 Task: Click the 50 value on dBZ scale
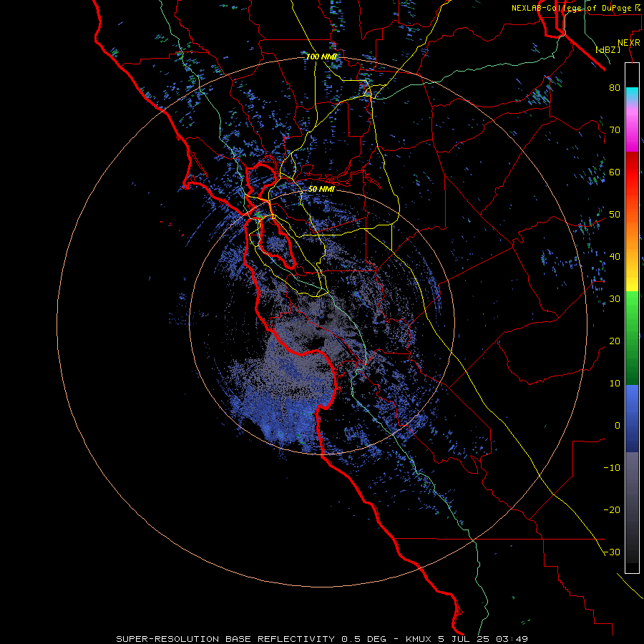(615, 215)
